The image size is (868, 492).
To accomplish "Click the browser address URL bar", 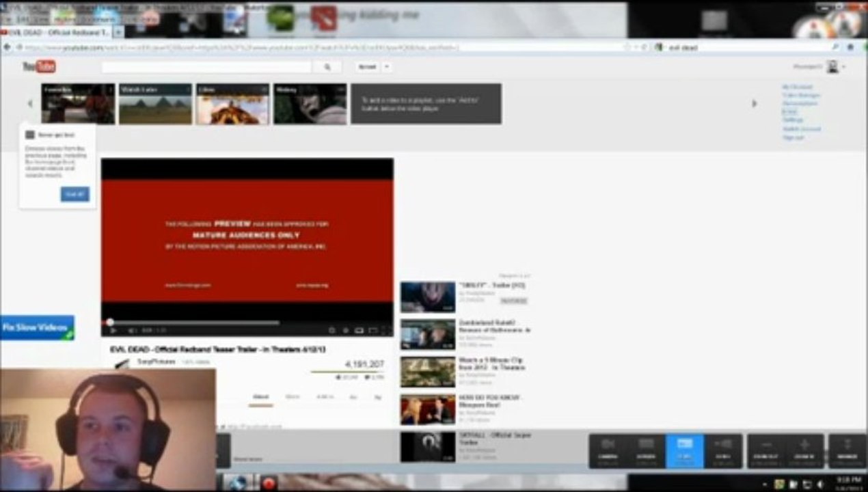I will pos(321,47).
